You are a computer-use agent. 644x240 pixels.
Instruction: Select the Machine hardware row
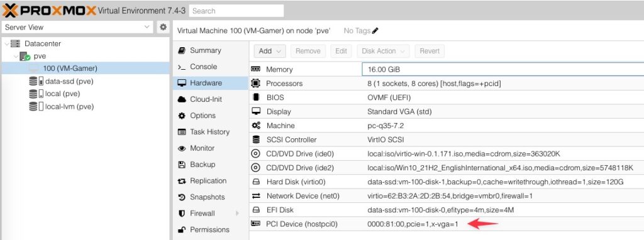[x=447, y=126]
